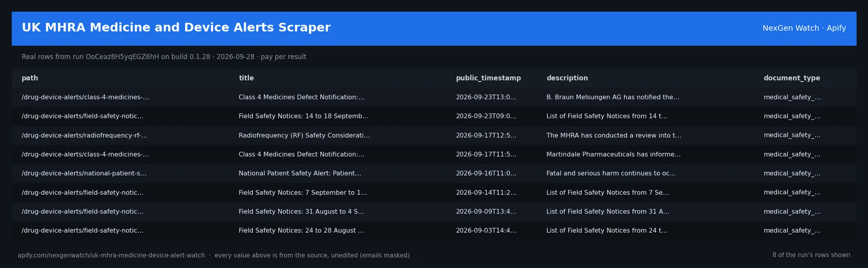Click description 'List of Field Safety Notices from 7 Se…'
The width and height of the screenshot is (868, 268).
608,192
